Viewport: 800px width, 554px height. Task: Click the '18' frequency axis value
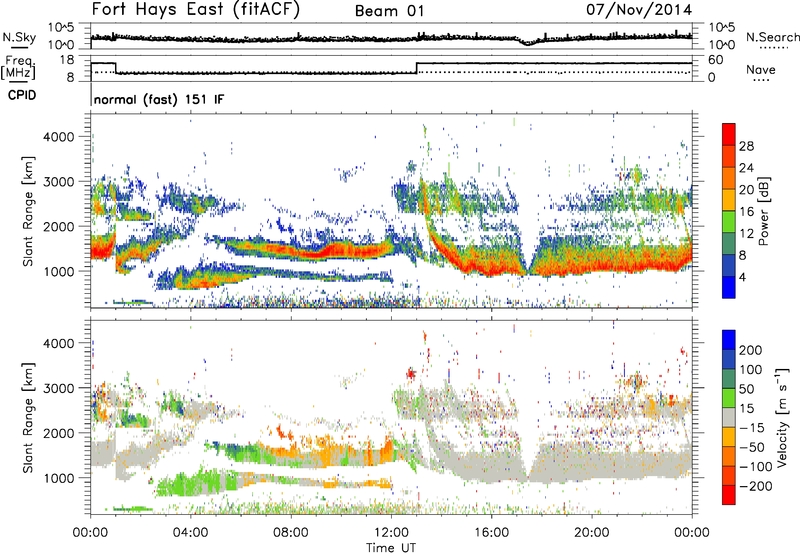pos(67,60)
